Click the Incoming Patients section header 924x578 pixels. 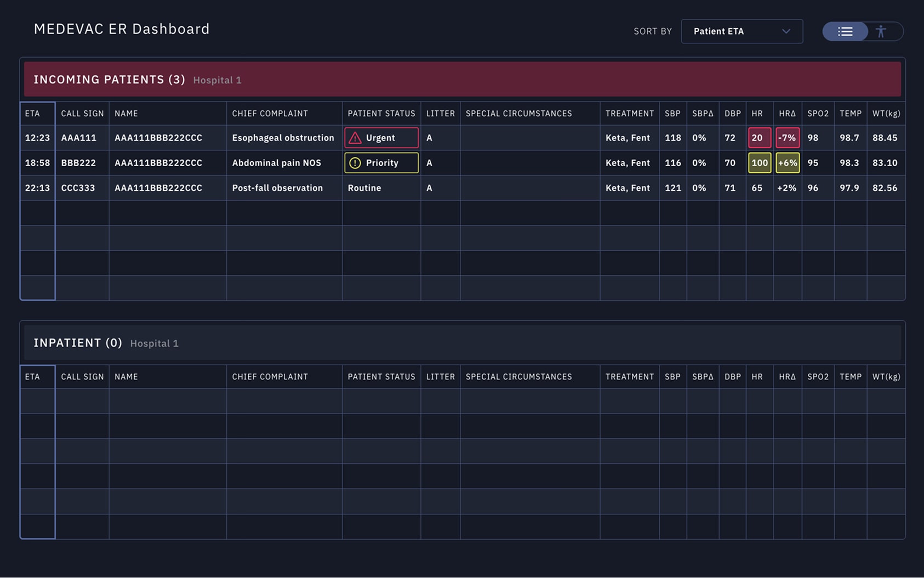tap(110, 80)
